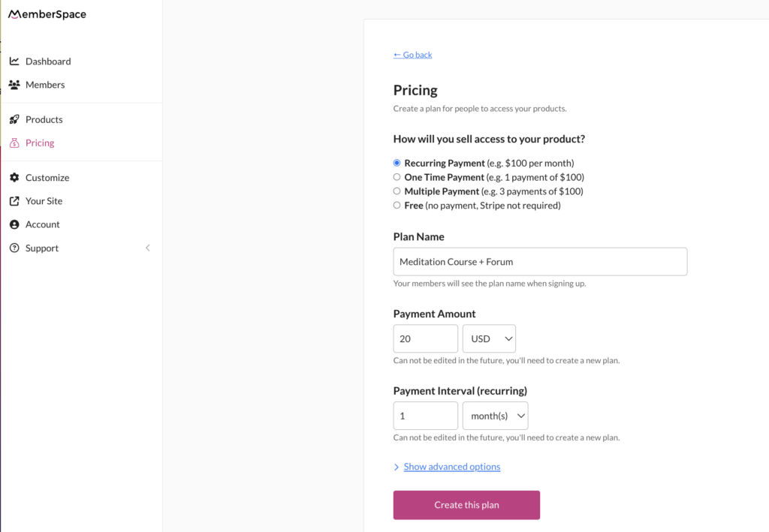Select the Free plan option
The width and height of the screenshot is (769, 532).
tap(397, 205)
